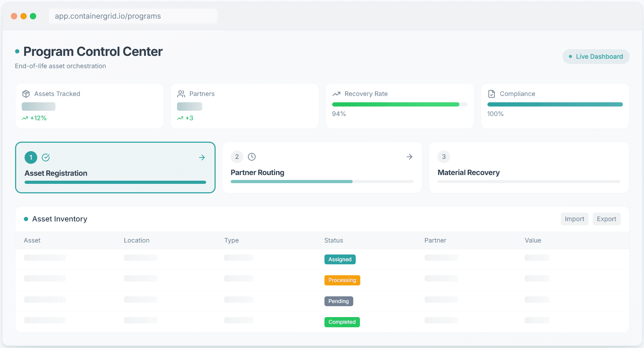Click the Assets Tracked cube icon
Viewport: 644px width, 348px height.
pyautogui.click(x=26, y=94)
